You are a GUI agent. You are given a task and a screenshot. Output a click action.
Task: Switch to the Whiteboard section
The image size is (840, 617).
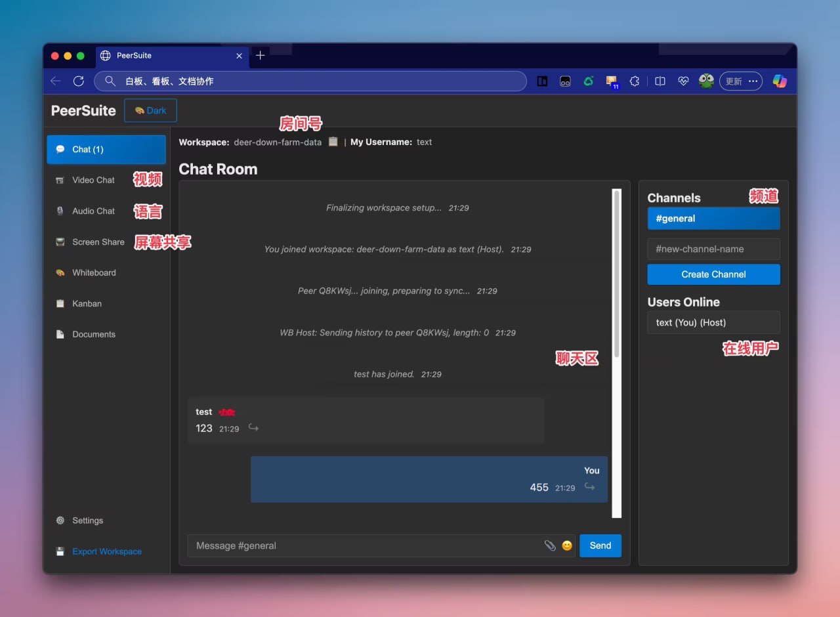94,272
